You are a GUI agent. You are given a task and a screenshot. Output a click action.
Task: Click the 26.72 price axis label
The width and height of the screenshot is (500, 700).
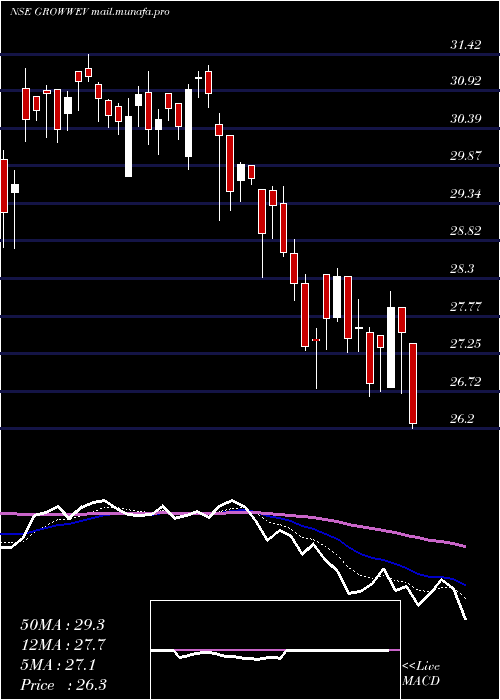[x=466, y=381]
